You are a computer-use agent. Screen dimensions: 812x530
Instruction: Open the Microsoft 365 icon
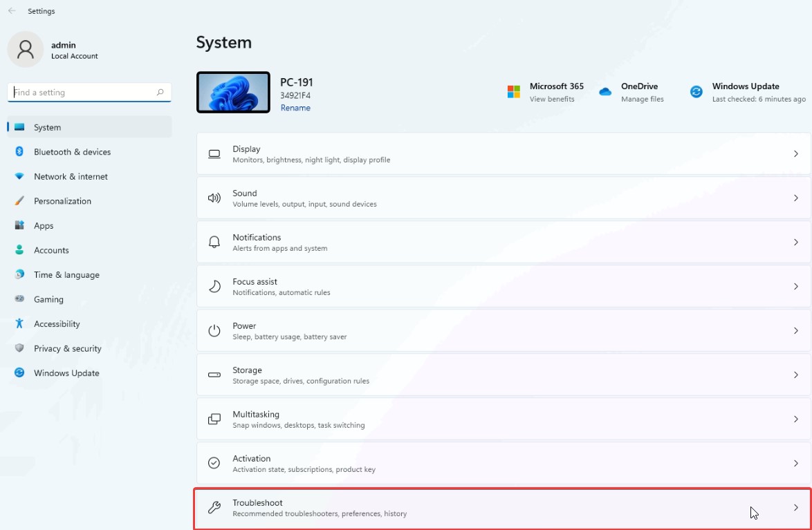(x=513, y=91)
